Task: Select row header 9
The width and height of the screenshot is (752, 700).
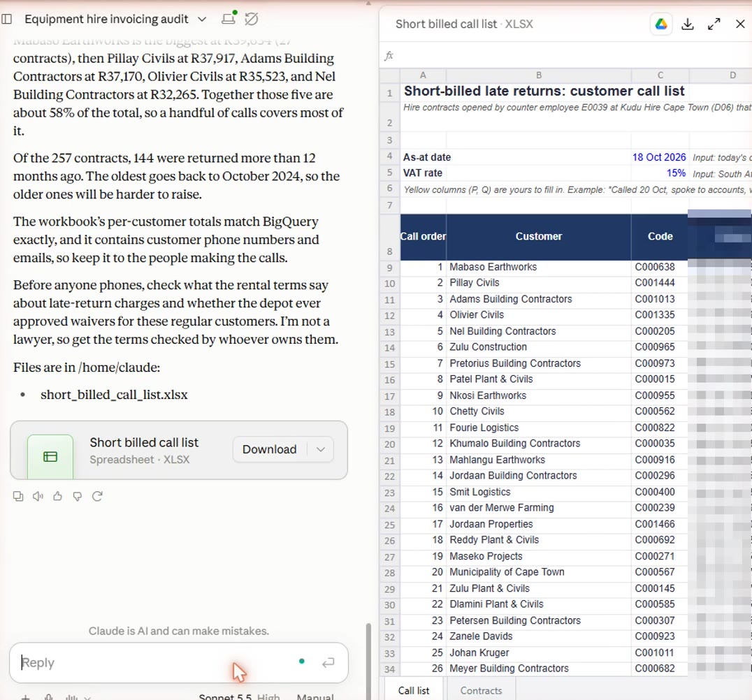Action: click(x=389, y=268)
